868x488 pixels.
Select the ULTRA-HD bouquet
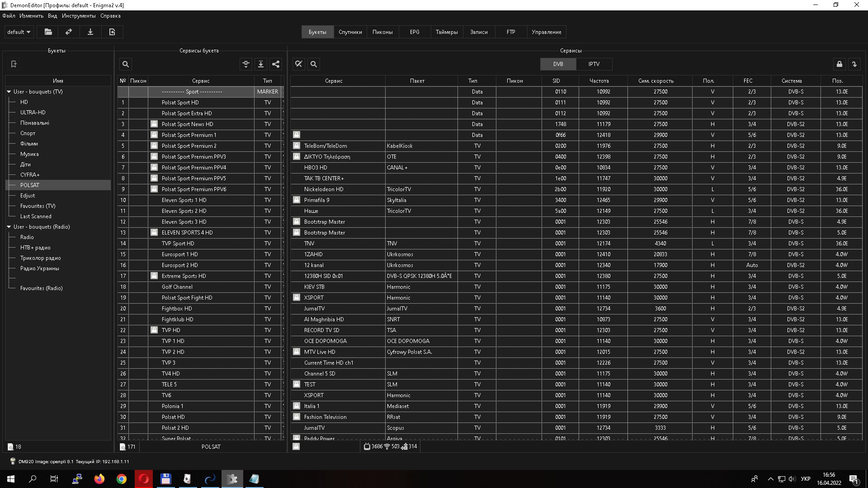tap(58, 113)
